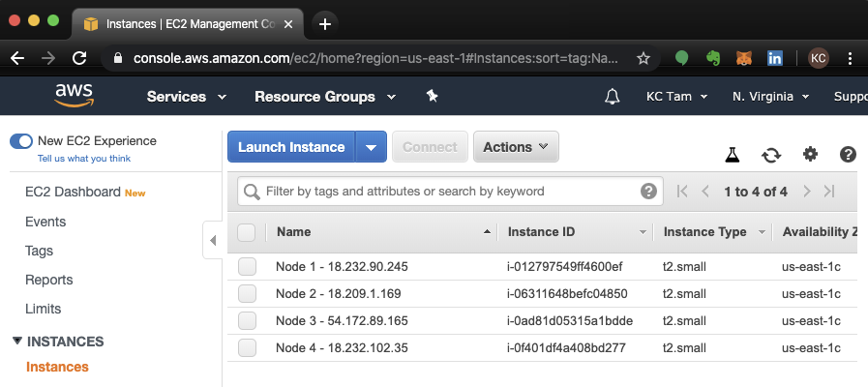Image resolution: width=868 pixels, height=387 pixels.
Task: Bookmark this page with the star icon
Action: click(643, 58)
